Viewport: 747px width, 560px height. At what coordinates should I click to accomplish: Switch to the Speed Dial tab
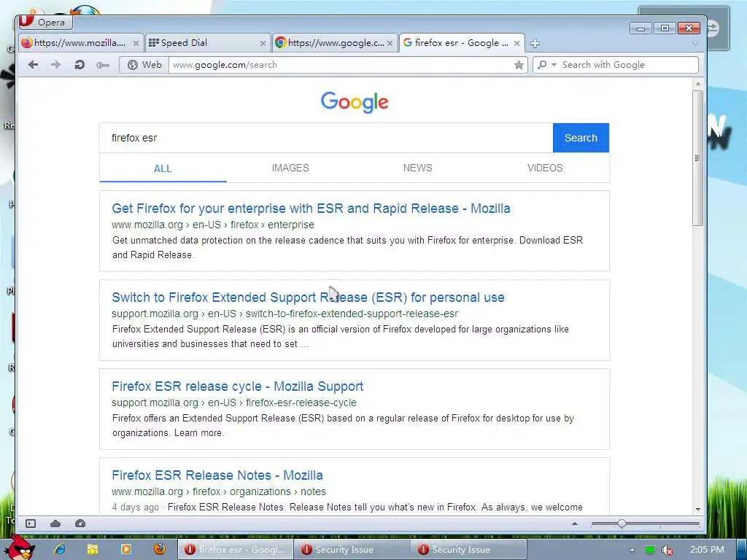point(206,43)
